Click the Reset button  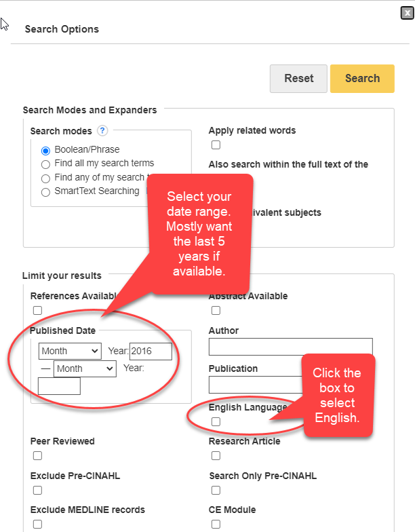tap(298, 79)
